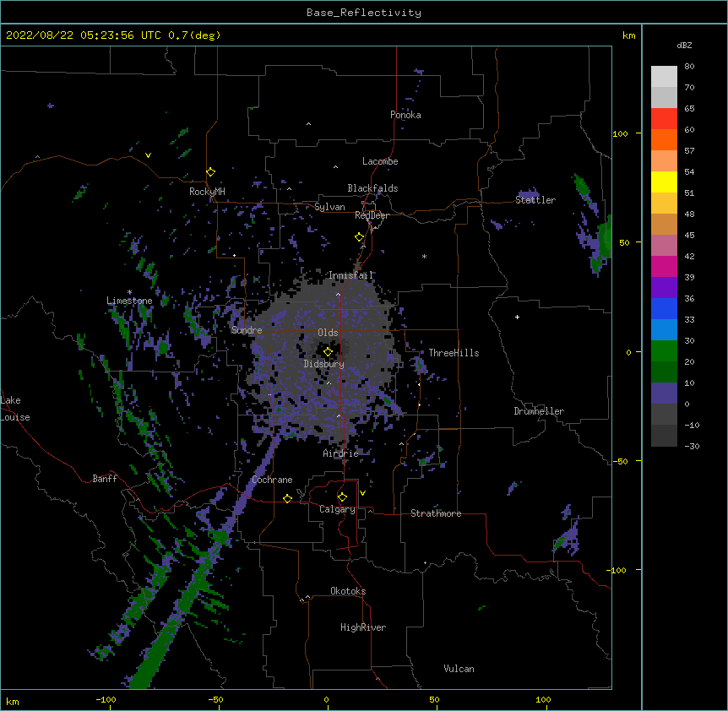The image size is (728, 711).
Task: Select the Lacombe city label
Action: tap(380, 161)
